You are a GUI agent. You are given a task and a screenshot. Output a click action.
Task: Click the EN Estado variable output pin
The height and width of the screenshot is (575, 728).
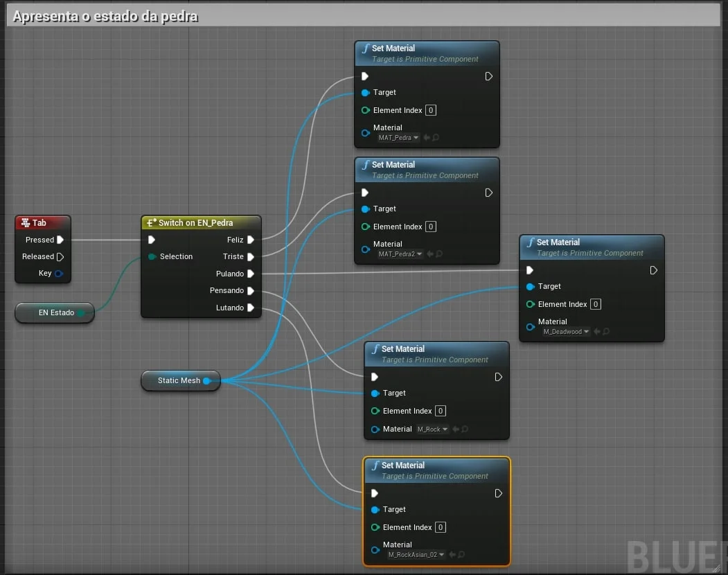pos(81,313)
